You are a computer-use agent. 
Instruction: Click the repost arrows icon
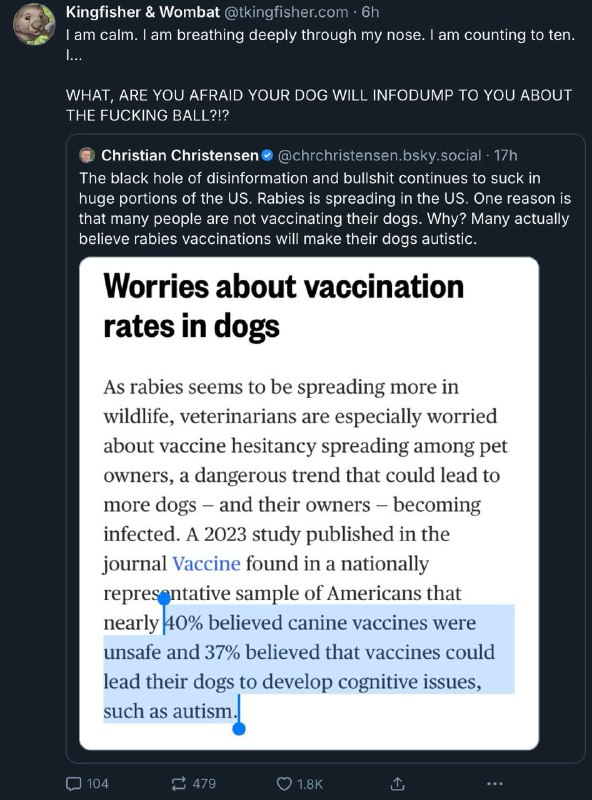[x=178, y=783]
